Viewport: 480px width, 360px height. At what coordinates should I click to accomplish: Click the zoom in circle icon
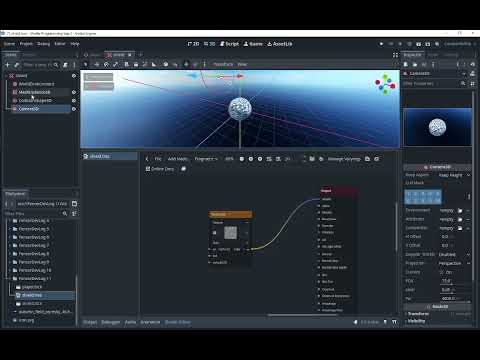[260, 159]
